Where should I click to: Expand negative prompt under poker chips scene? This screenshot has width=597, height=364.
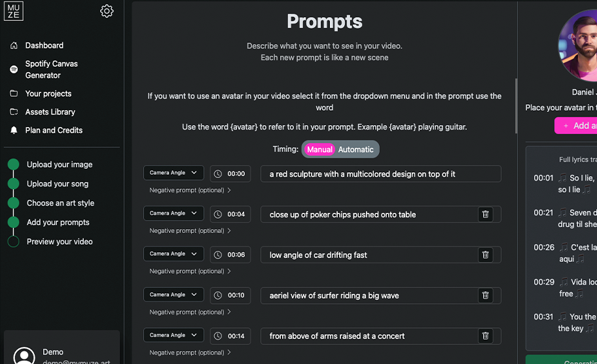click(x=190, y=230)
